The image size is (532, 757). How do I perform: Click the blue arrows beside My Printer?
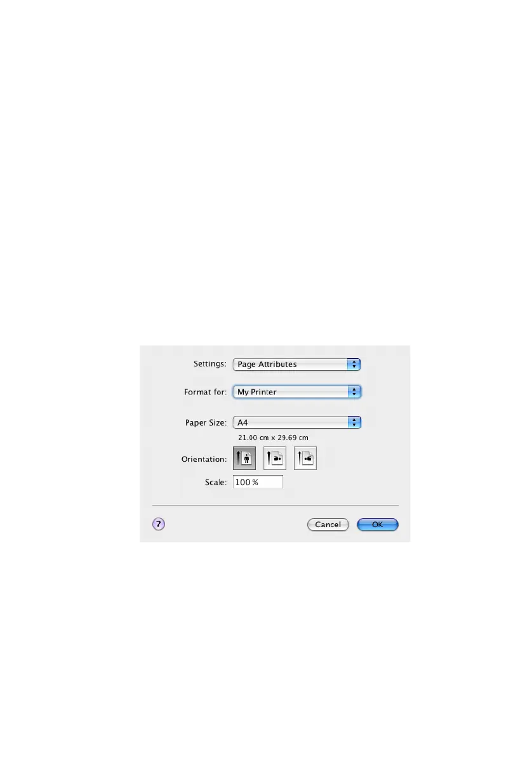(x=354, y=392)
